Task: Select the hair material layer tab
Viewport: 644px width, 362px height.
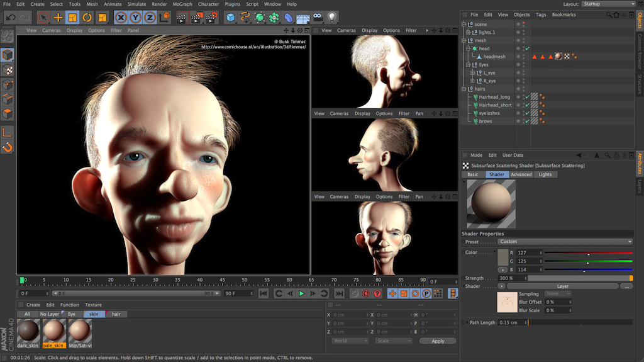Action: pos(116,314)
